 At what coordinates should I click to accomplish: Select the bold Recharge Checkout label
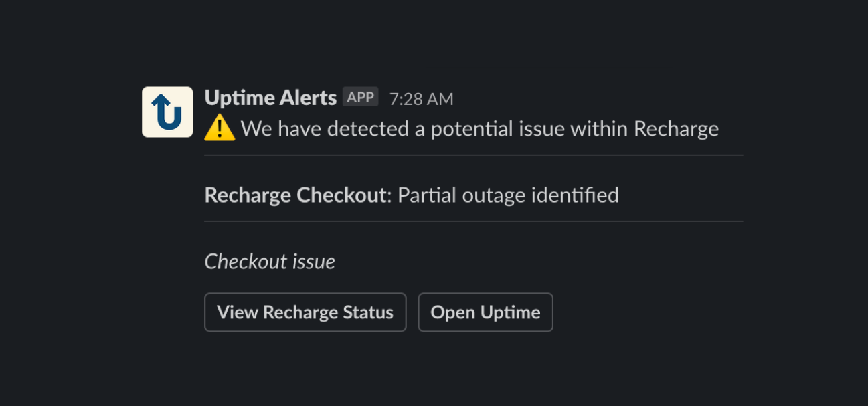[x=295, y=195]
